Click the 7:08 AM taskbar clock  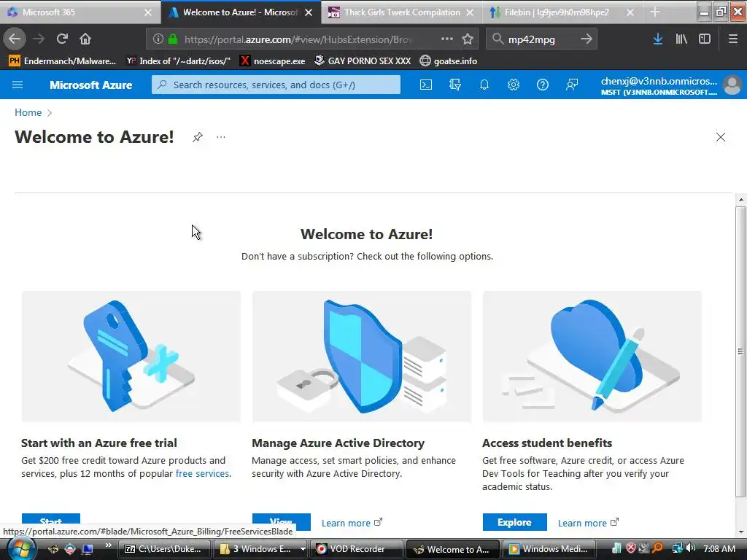719,548
